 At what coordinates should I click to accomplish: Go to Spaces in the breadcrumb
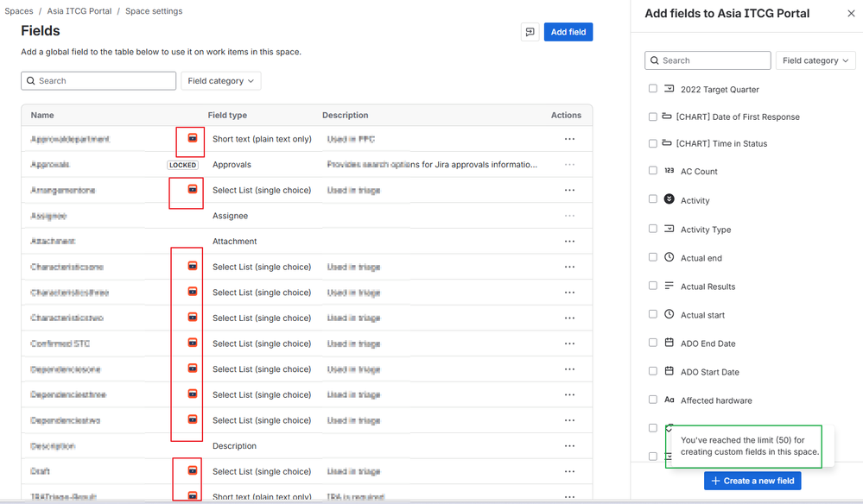pyautogui.click(x=19, y=11)
